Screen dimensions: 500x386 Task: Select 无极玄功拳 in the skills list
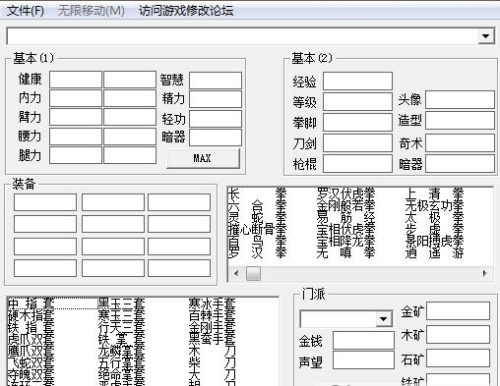pos(434,205)
